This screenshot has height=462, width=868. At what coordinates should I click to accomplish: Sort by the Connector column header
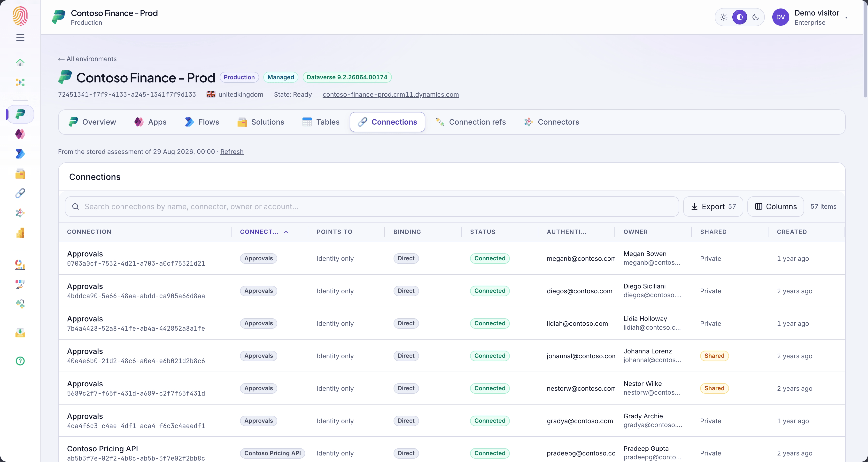(264, 232)
